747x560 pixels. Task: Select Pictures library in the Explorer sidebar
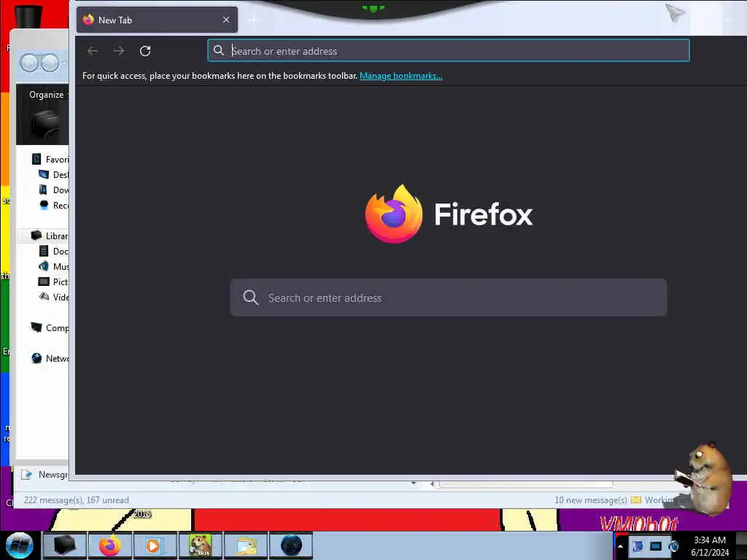click(x=53, y=282)
